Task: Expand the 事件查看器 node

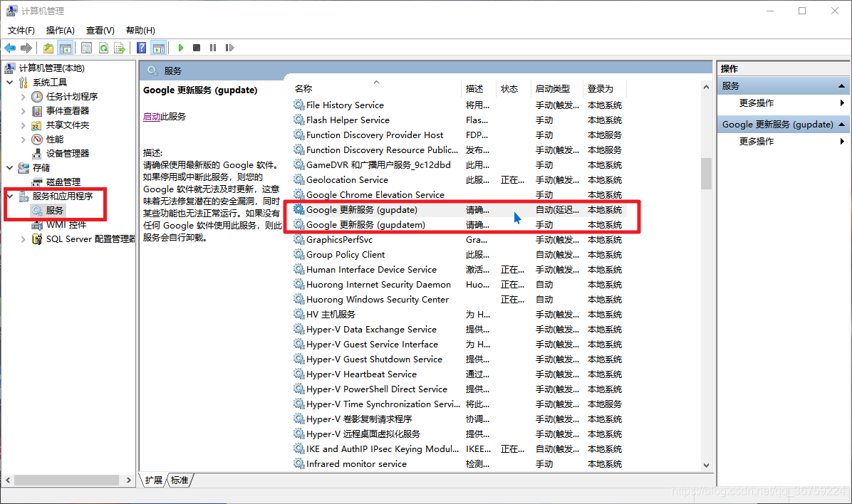Action: (x=23, y=111)
